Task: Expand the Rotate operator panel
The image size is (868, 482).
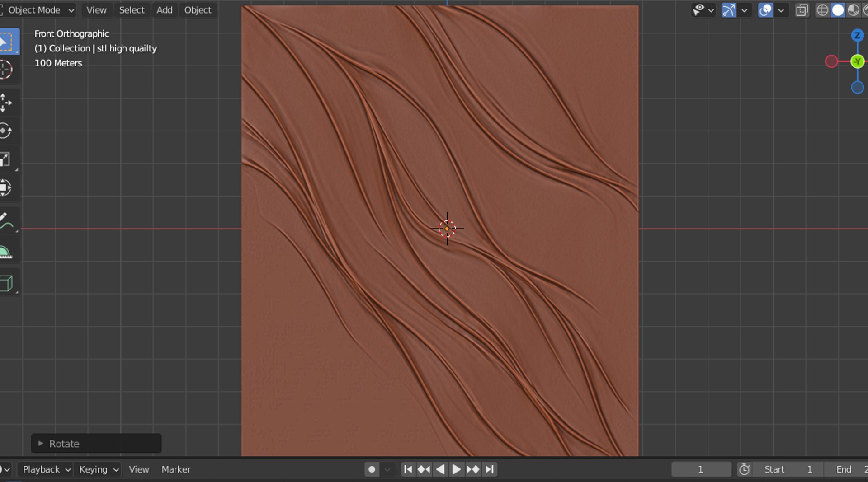Action: pos(96,444)
